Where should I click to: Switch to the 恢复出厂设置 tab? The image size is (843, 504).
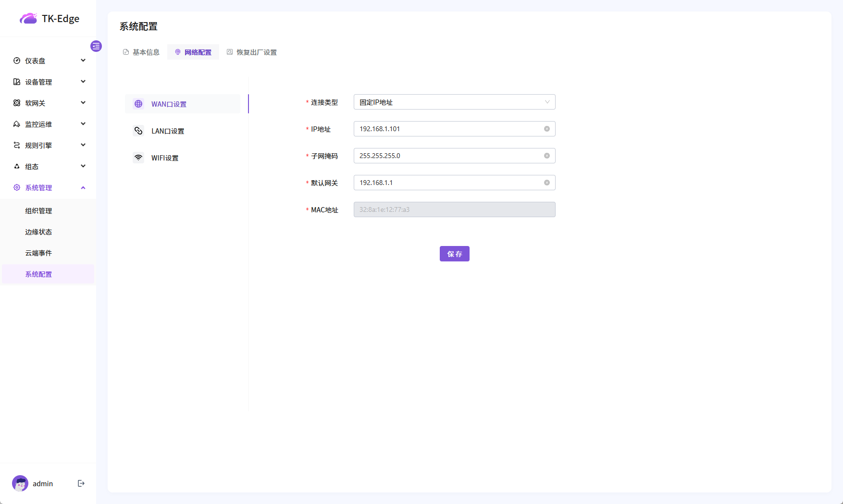click(x=252, y=52)
